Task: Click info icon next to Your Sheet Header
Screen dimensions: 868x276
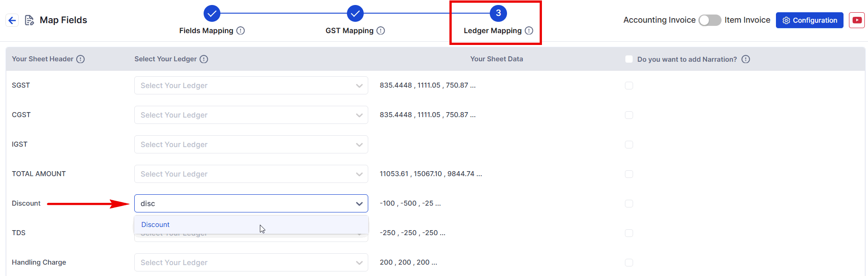Action: 80,59
